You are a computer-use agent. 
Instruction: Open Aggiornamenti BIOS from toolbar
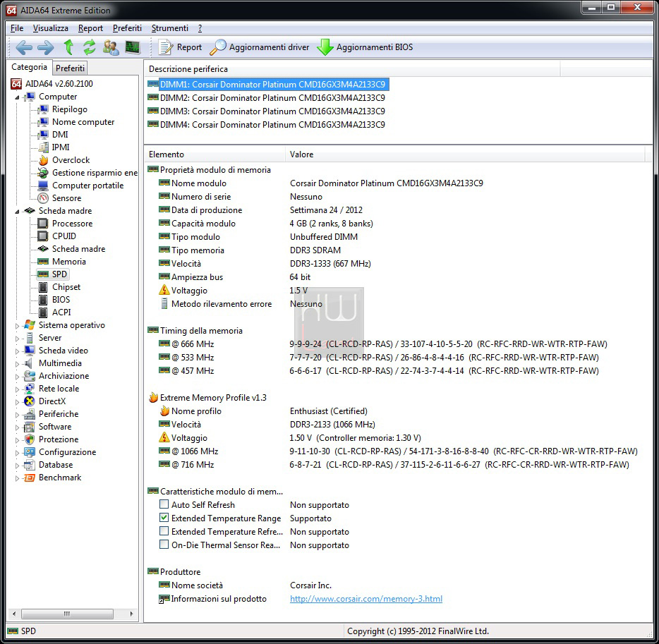pos(365,47)
